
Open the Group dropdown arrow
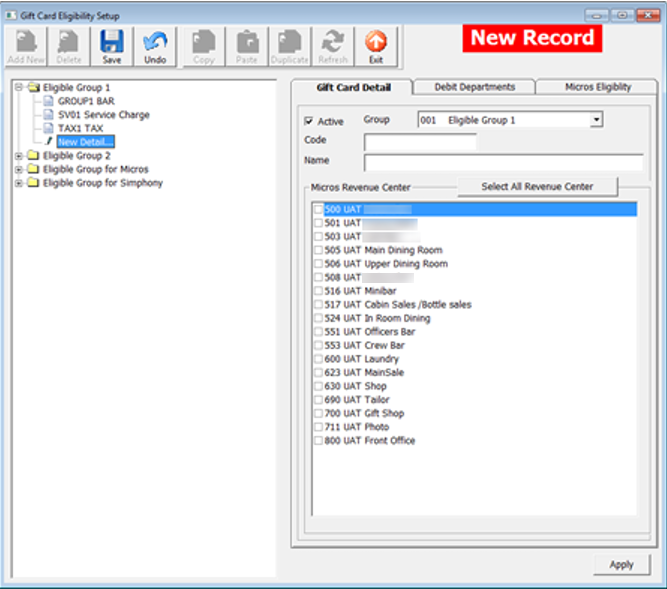(x=596, y=120)
